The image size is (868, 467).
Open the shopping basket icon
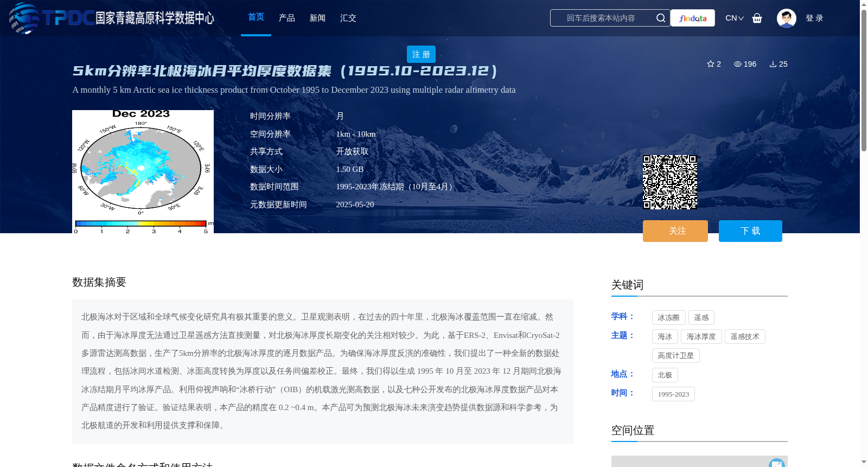(757, 18)
